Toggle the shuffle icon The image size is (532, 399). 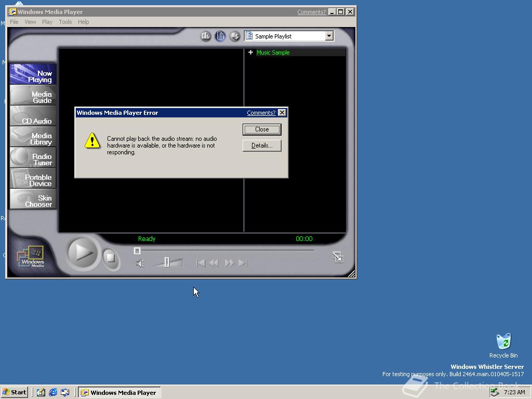click(x=235, y=36)
